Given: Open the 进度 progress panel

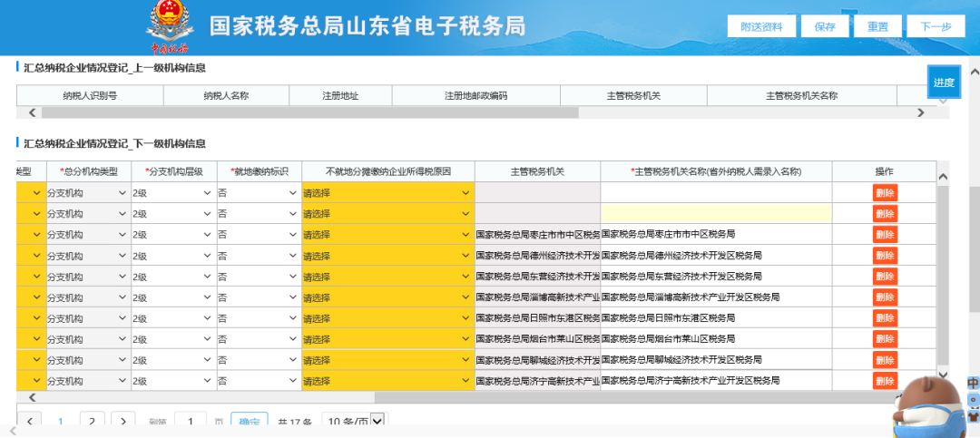Looking at the screenshot, I should coord(944,82).
